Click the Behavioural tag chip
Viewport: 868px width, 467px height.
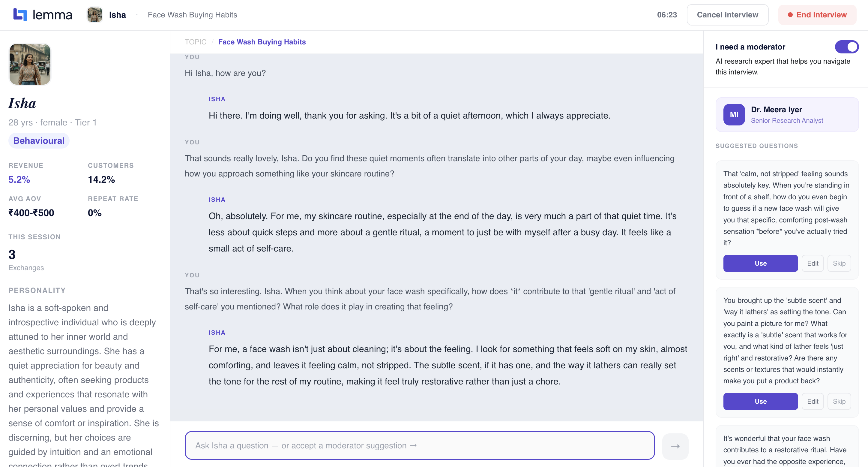(39, 140)
